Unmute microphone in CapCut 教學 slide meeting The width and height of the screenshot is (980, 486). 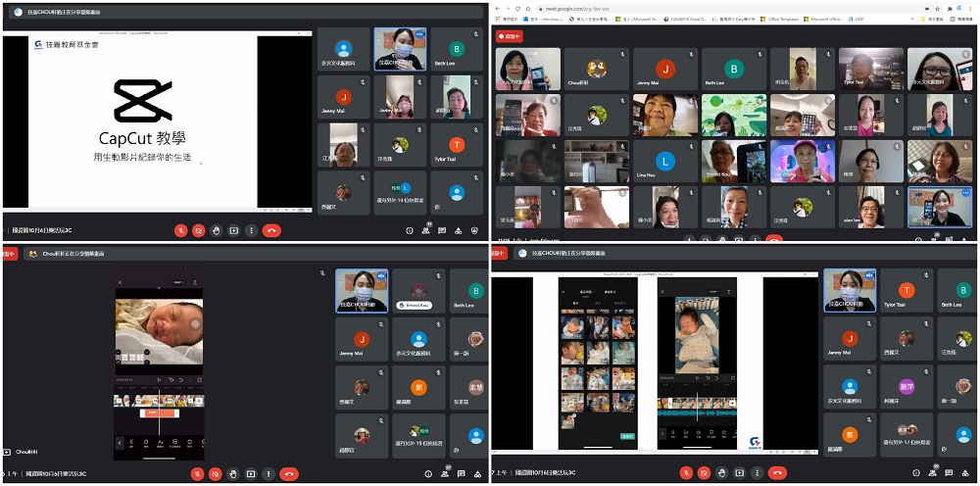pyautogui.click(x=181, y=230)
